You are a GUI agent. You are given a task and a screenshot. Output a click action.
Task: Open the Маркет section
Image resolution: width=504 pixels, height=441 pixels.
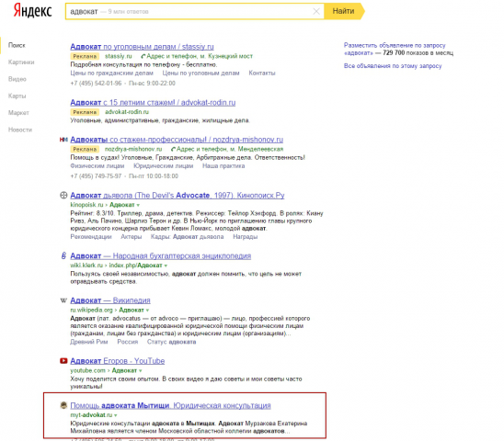tap(18, 113)
